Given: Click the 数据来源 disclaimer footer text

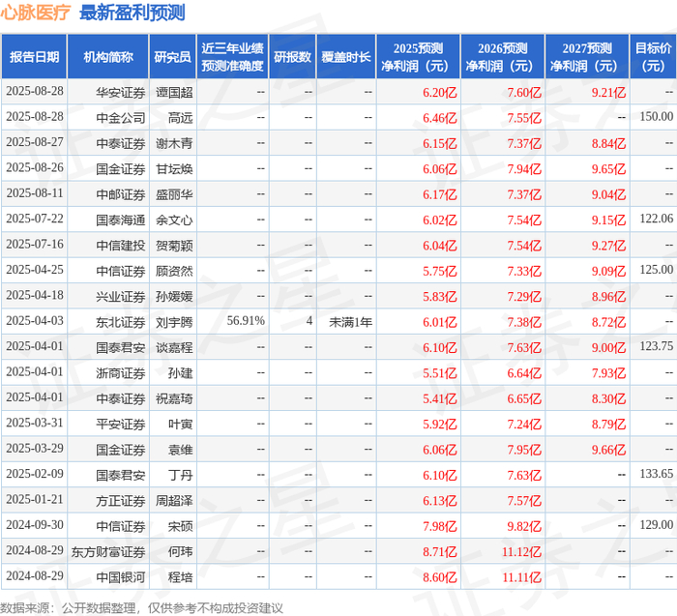Looking at the screenshot, I should [x=141, y=608].
